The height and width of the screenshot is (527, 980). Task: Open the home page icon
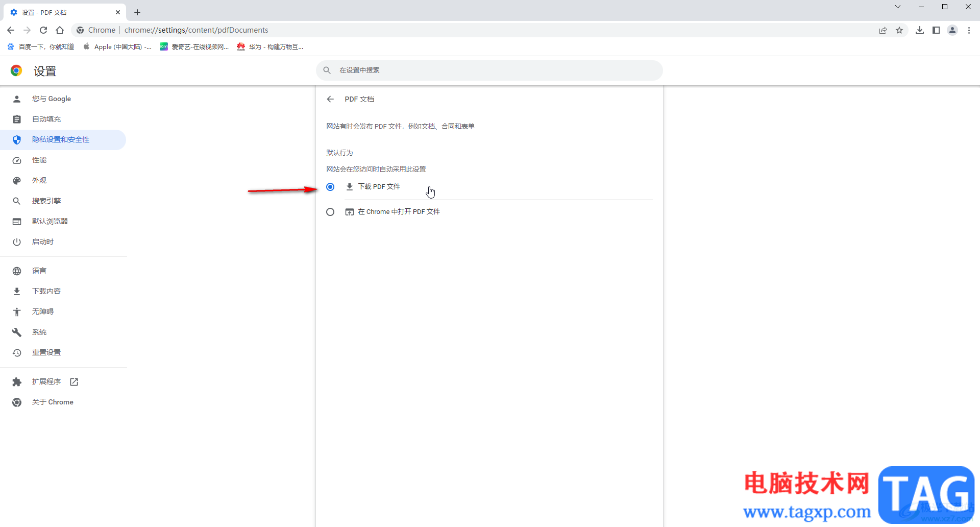tap(60, 30)
